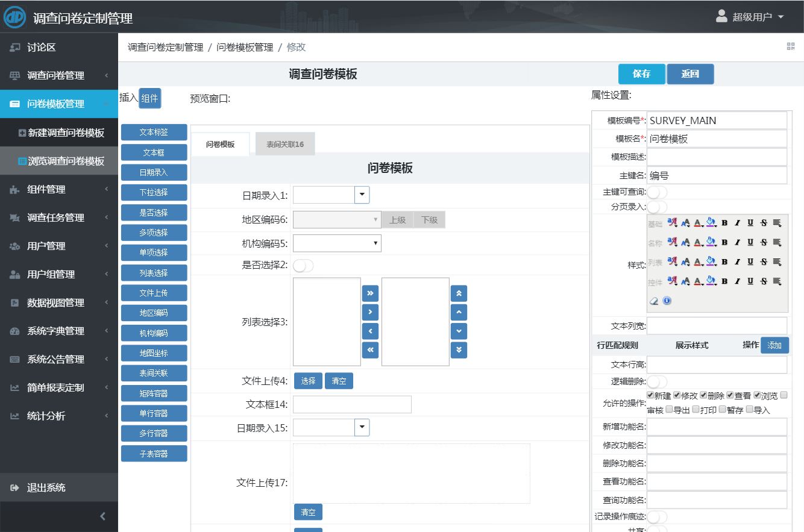Click Underline in the 列表 style row
The image size is (804, 532).
pos(750,261)
